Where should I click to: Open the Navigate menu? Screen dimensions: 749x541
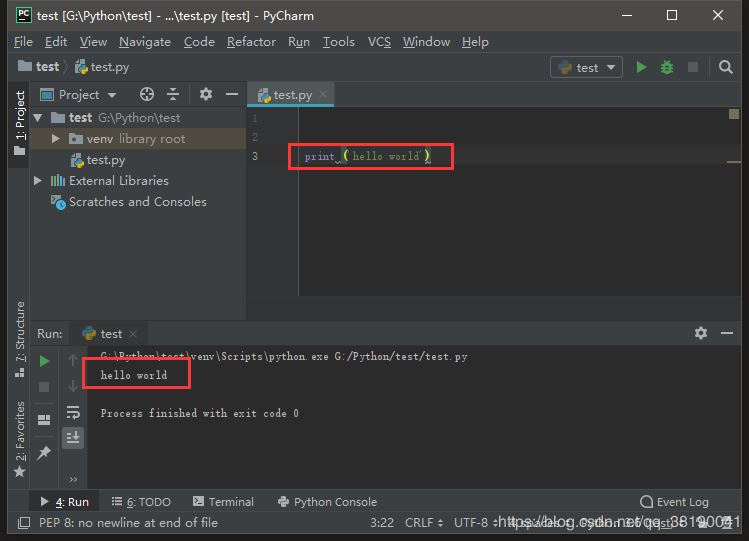point(145,42)
